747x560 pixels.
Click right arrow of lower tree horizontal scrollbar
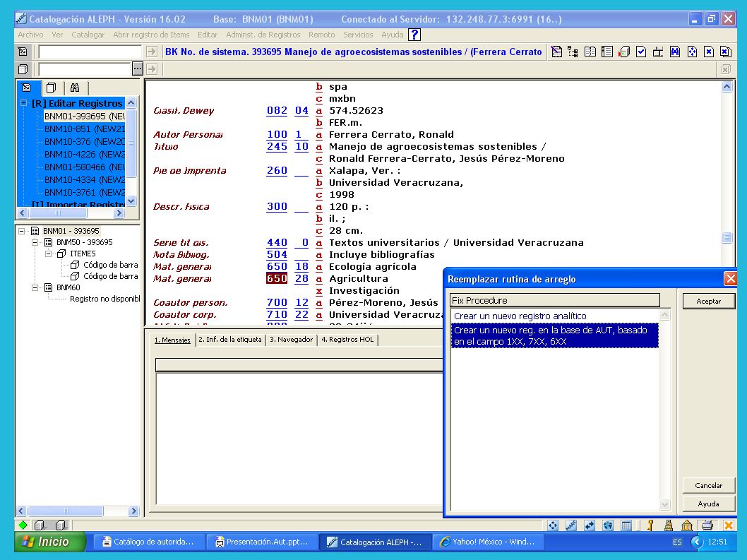(133, 511)
